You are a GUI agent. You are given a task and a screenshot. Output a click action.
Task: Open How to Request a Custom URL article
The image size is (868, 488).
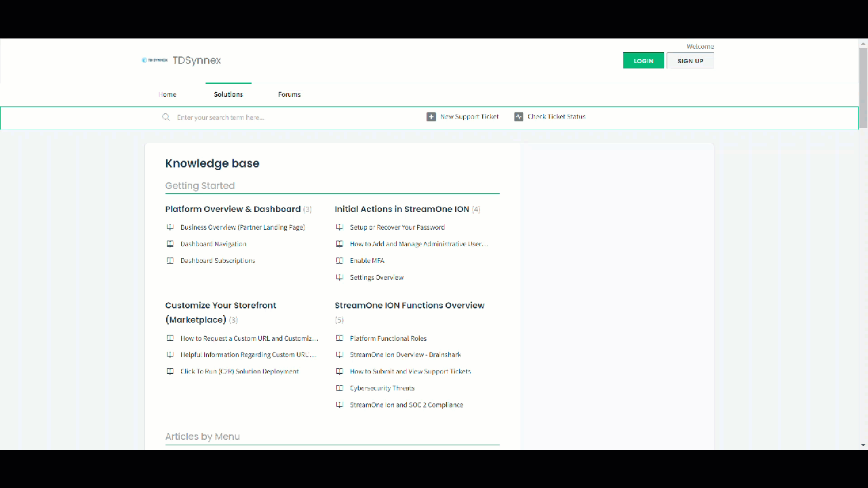[250, 338]
